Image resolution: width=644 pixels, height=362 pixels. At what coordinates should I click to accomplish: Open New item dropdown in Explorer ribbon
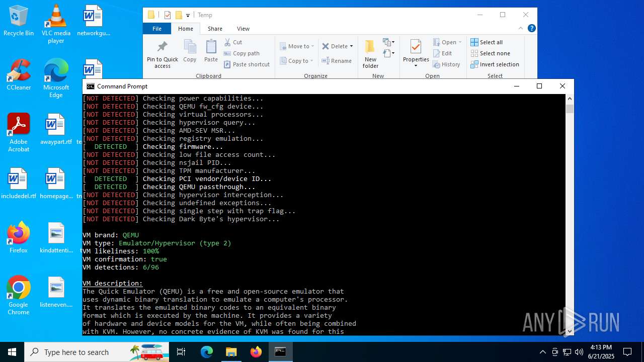pos(389,42)
